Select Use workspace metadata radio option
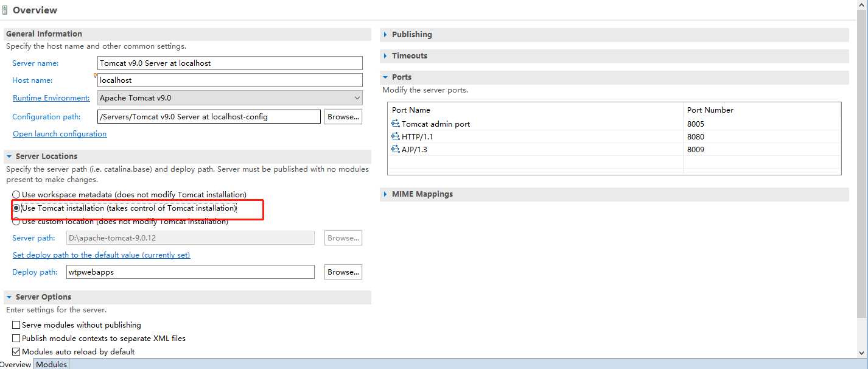This screenshot has height=369, width=868. 16,195
